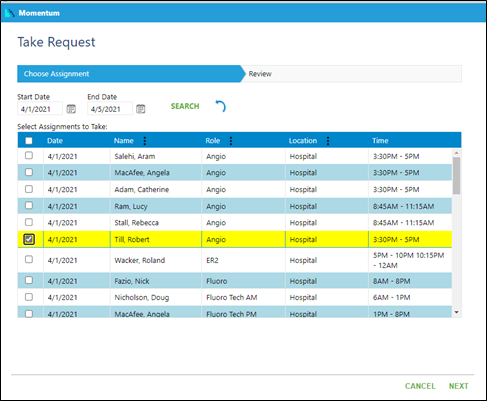Click the table's vertical scrollbar thumb
This screenshot has height=401, width=487.
[x=457, y=176]
